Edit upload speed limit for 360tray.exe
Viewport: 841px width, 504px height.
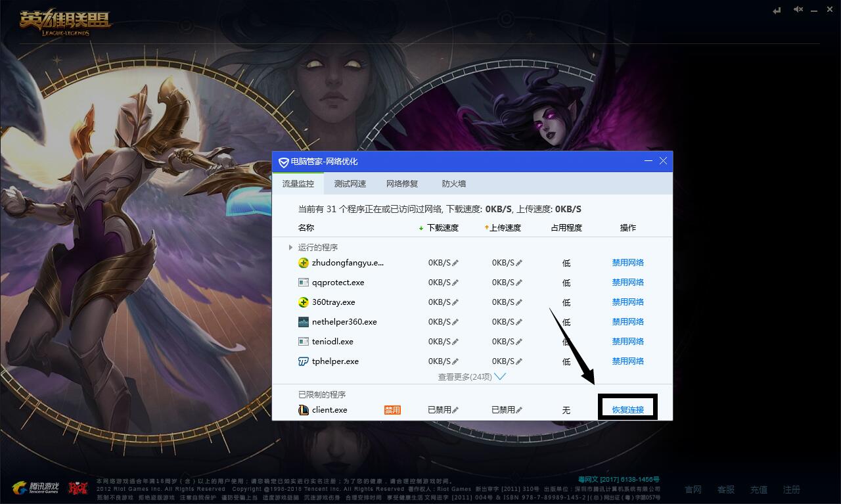pyautogui.click(x=519, y=302)
